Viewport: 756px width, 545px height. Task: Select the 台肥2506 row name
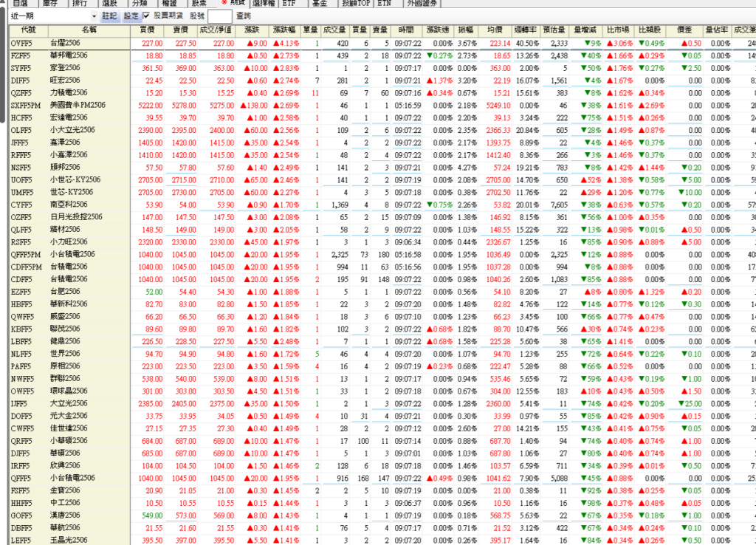click(x=65, y=291)
